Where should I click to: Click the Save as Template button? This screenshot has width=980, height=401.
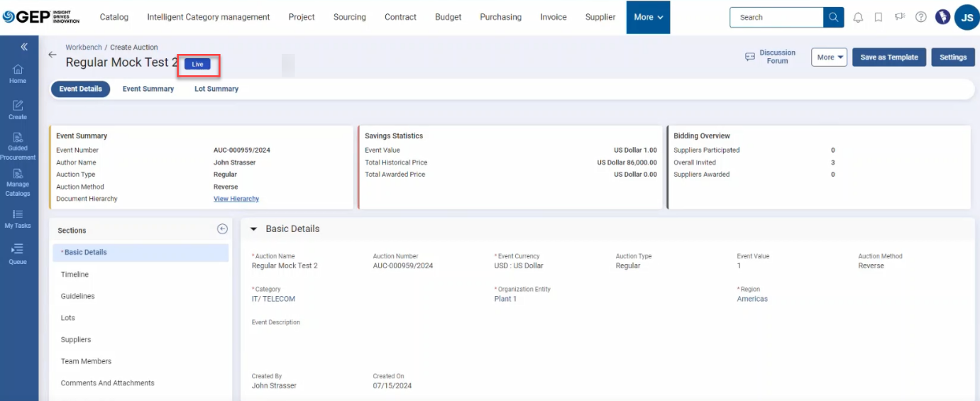[888, 57]
